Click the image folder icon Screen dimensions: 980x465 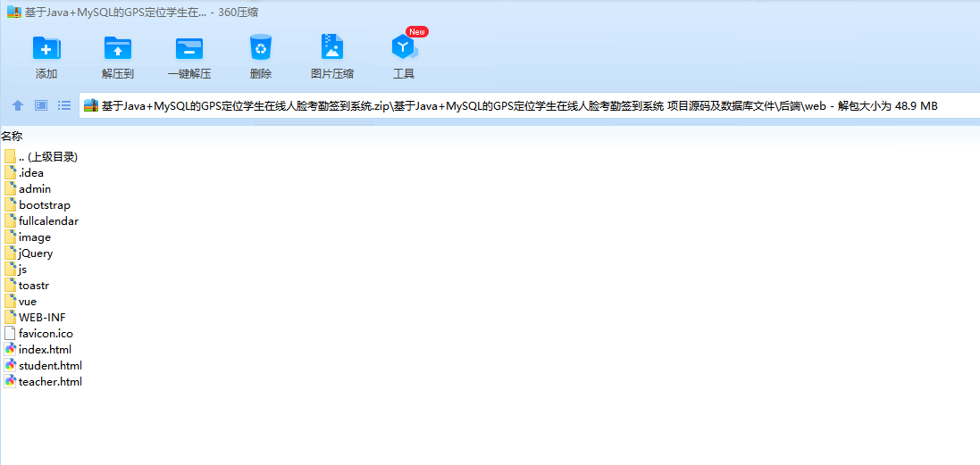(10, 237)
